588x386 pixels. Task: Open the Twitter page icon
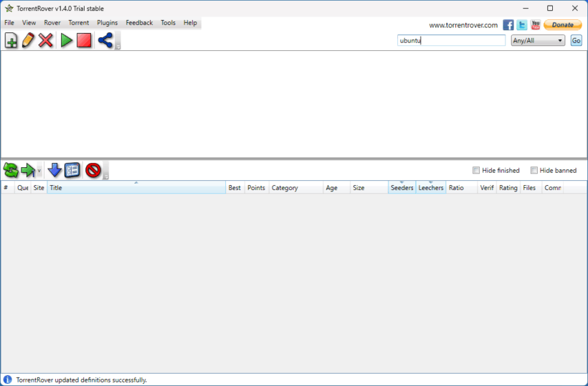pos(521,25)
